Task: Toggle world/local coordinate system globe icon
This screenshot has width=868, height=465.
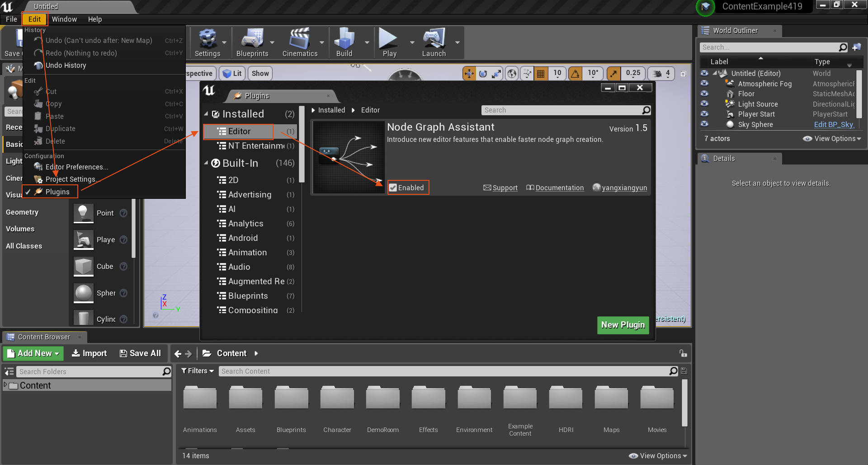Action: tap(512, 74)
